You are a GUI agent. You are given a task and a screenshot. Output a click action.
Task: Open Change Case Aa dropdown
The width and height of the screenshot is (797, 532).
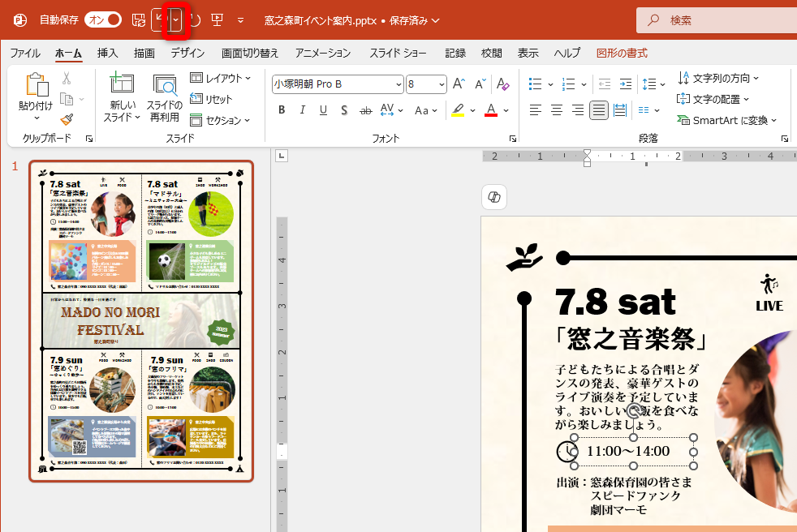(425, 110)
